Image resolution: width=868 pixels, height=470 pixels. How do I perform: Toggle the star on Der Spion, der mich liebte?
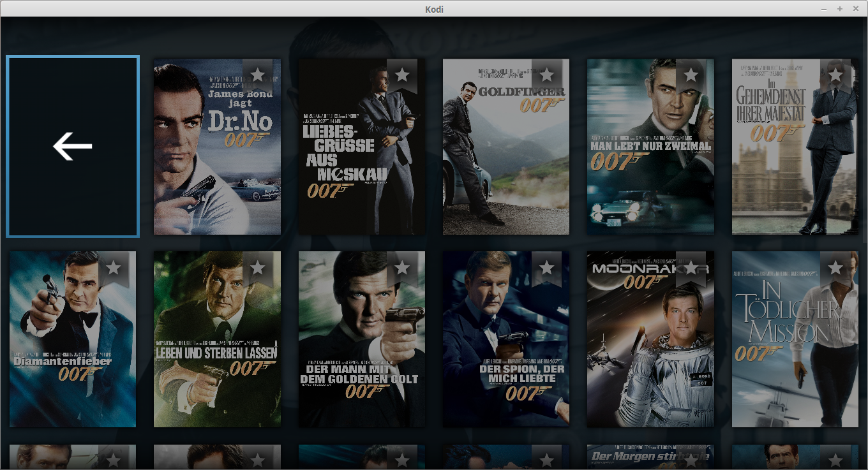546,267
